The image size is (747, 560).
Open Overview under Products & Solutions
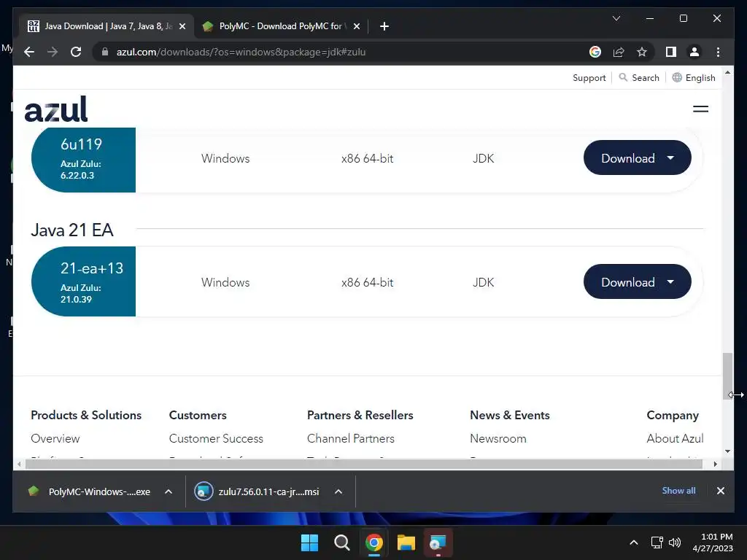point(55,438)
